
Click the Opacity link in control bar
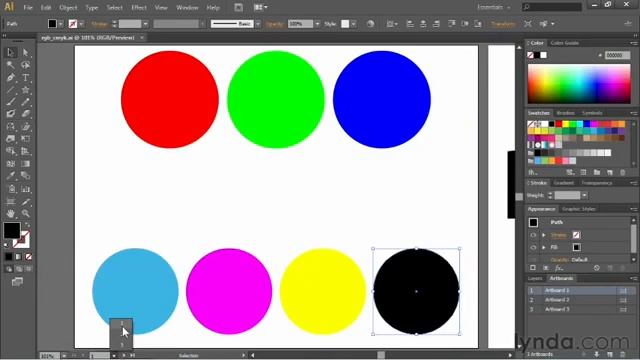pos(275,24)
